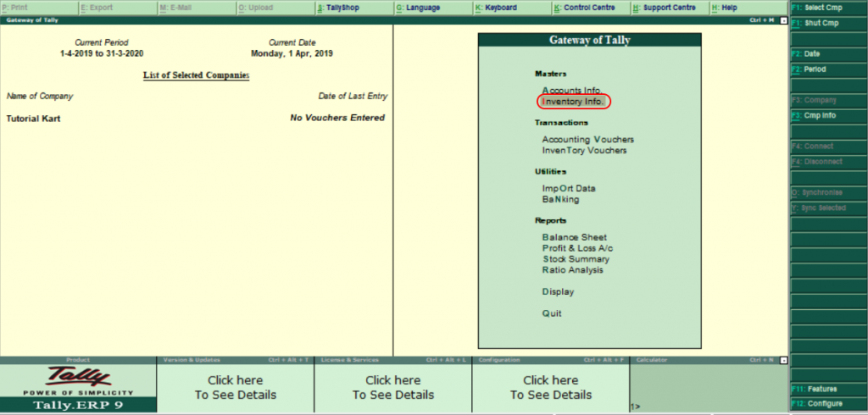
Task: Open Ratio Analysis report
Action: (572, 270)
